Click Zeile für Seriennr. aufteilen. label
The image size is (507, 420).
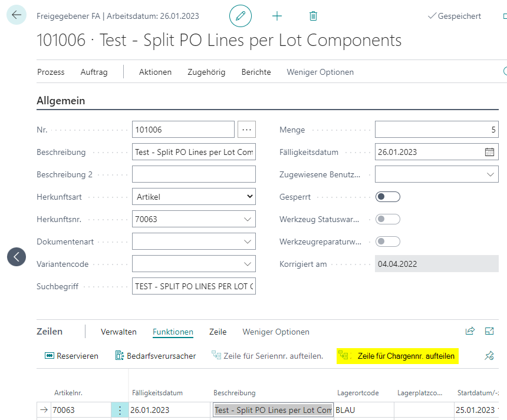point(273,356)
